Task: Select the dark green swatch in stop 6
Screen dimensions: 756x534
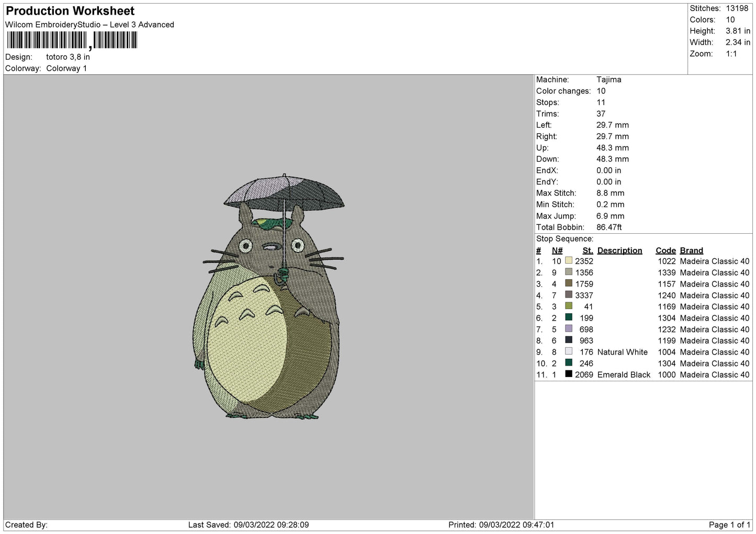Action: point(569,317)
